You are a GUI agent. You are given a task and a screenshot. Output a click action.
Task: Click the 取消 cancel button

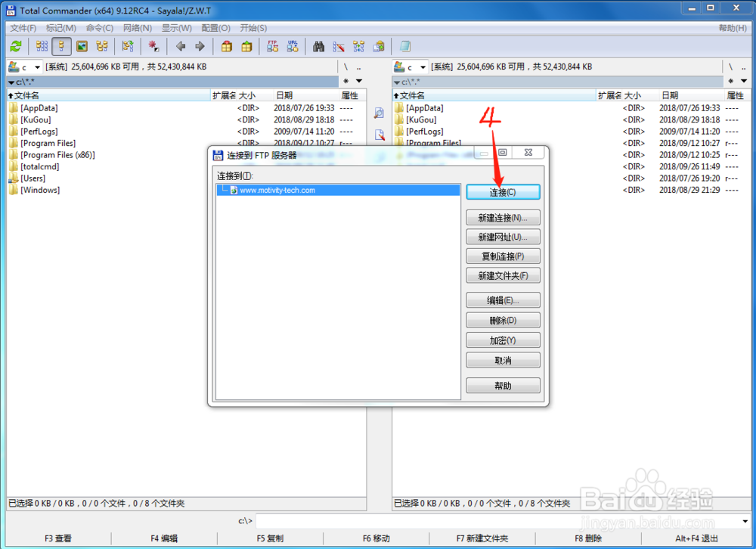point(503,361)
